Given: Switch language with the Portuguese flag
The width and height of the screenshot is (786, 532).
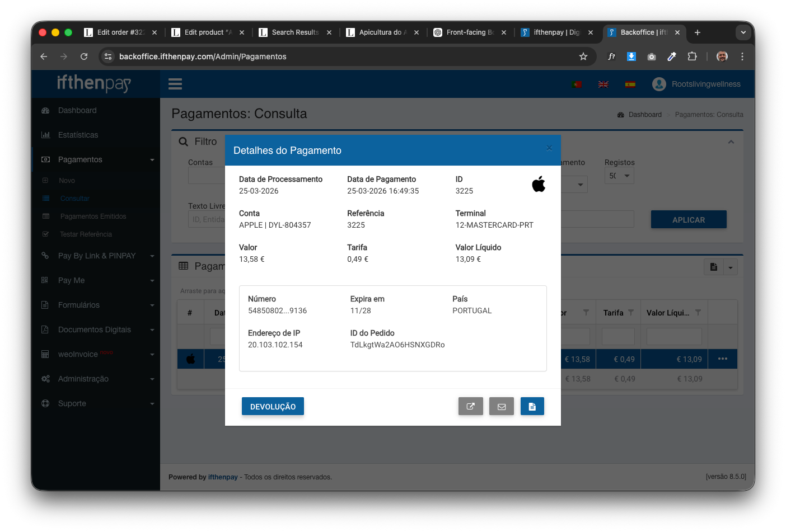Looking at the screenshot, I should click(x=577, y=84).
